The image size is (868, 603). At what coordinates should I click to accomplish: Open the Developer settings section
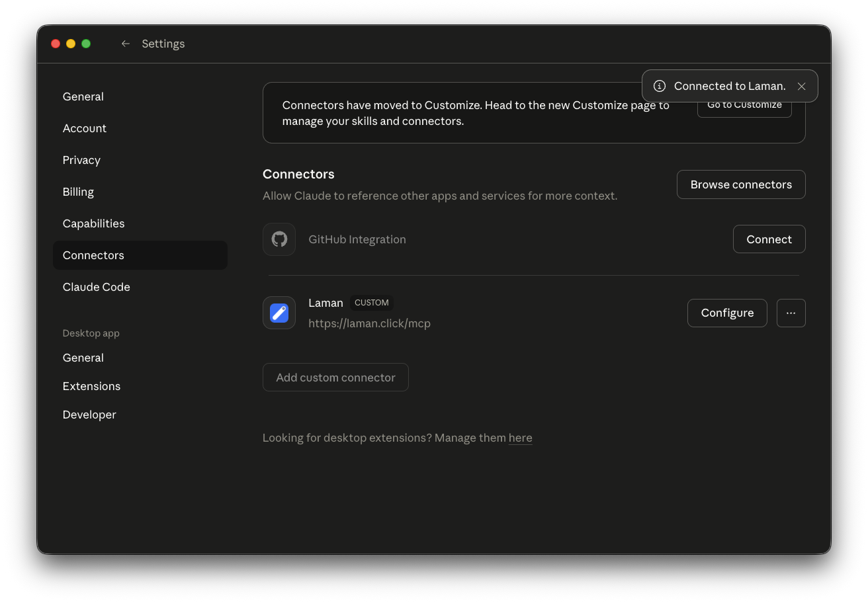coord(140,415)
